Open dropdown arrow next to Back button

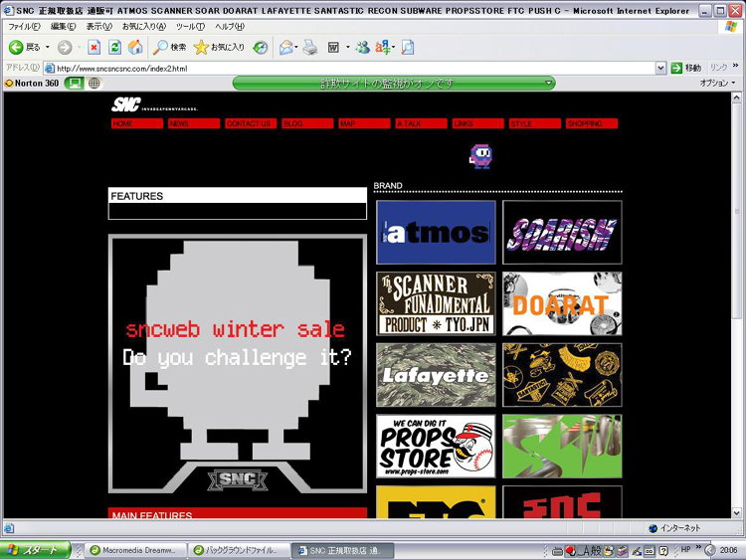[47, 47]
